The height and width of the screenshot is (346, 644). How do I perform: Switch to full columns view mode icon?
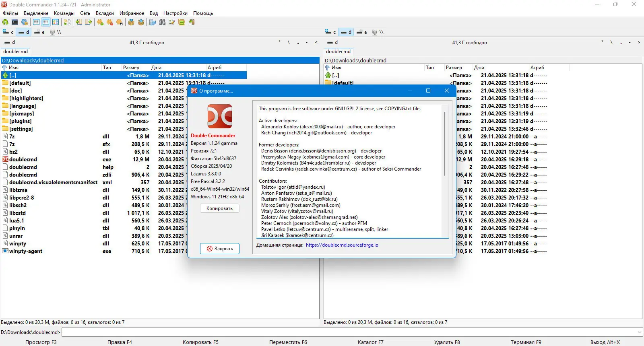(x=46, y=22)
